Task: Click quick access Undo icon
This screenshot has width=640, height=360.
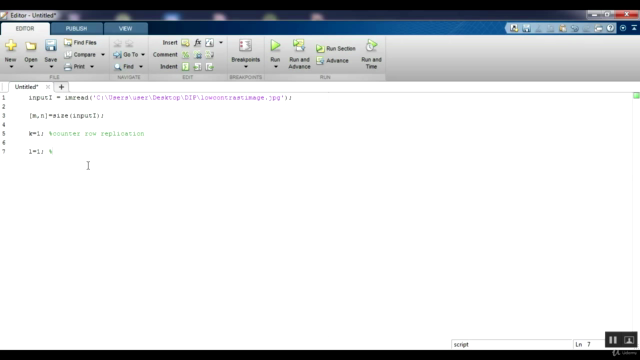Action: 575,28
